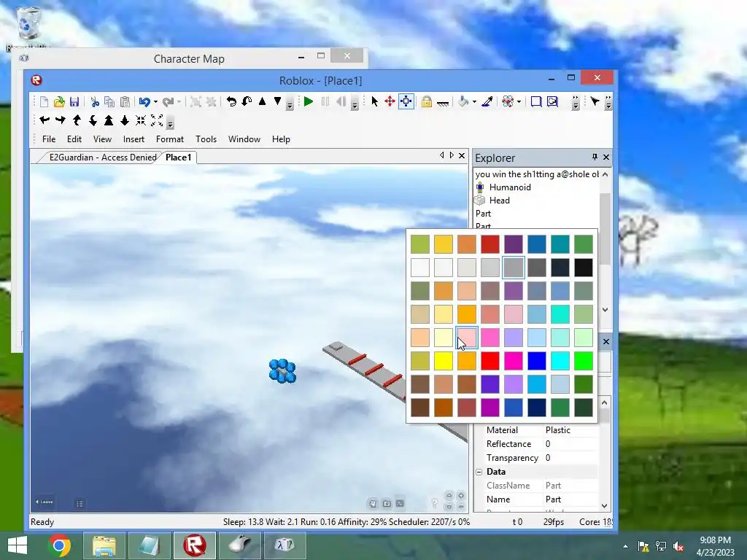
Task: Pick the bright red color swatch
Action: tap(489, 361)
